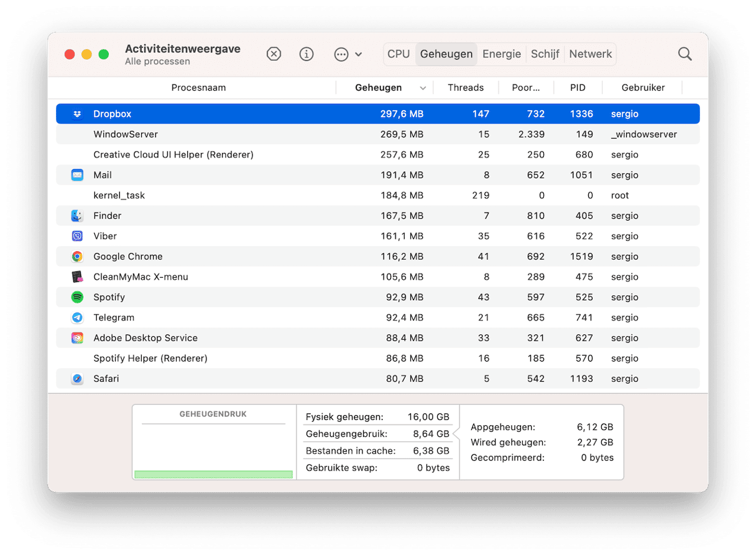The width and height of the screenshot is (756, 555).
Task: Click WindowServer memory value 269,5 MB
Action: [402, 134]
